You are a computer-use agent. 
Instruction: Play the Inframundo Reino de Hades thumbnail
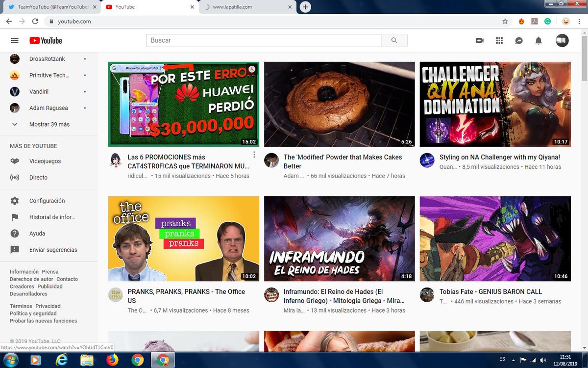click(x=339, y=238)
